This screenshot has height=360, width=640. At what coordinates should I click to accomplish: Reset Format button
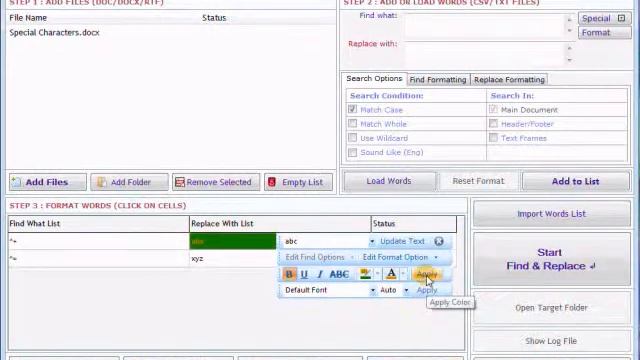coord(478,181)
